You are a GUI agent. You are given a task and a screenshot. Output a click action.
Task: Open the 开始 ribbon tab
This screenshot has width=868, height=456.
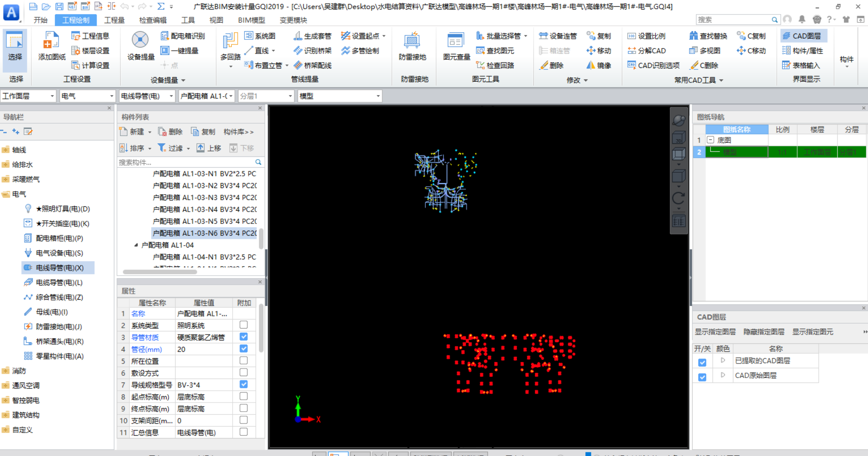pos(41,20)
